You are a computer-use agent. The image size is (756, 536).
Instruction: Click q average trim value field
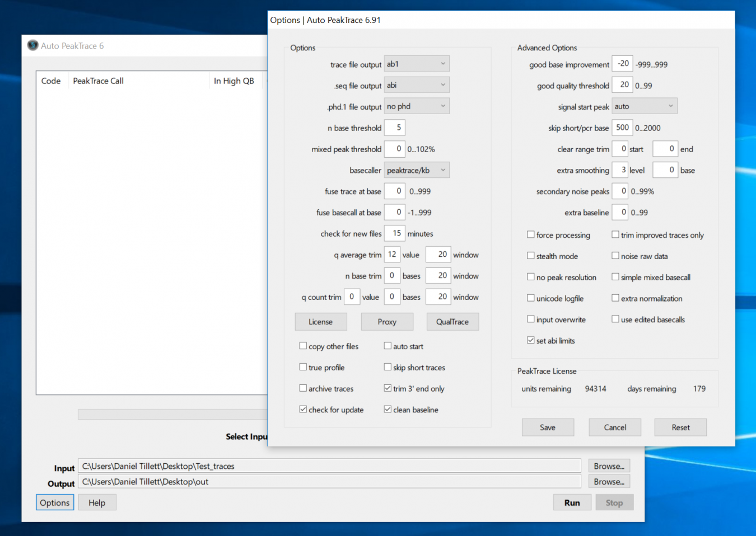(x=392, y=255)
